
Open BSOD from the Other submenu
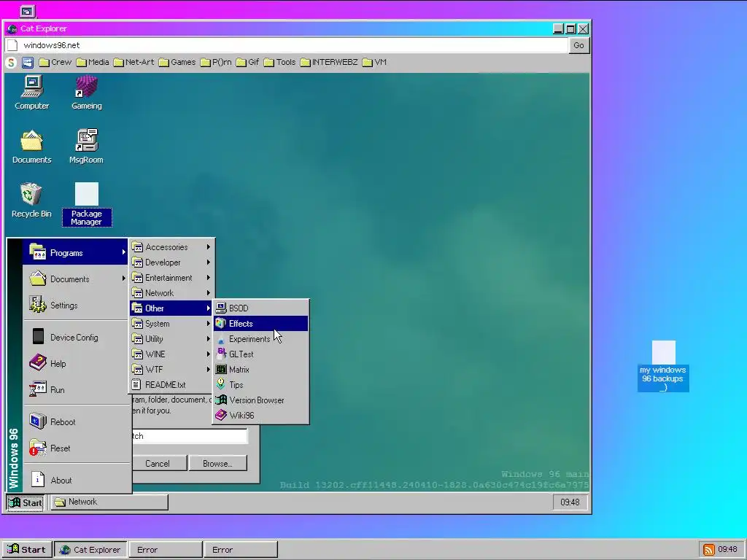[x=260, y=308]
